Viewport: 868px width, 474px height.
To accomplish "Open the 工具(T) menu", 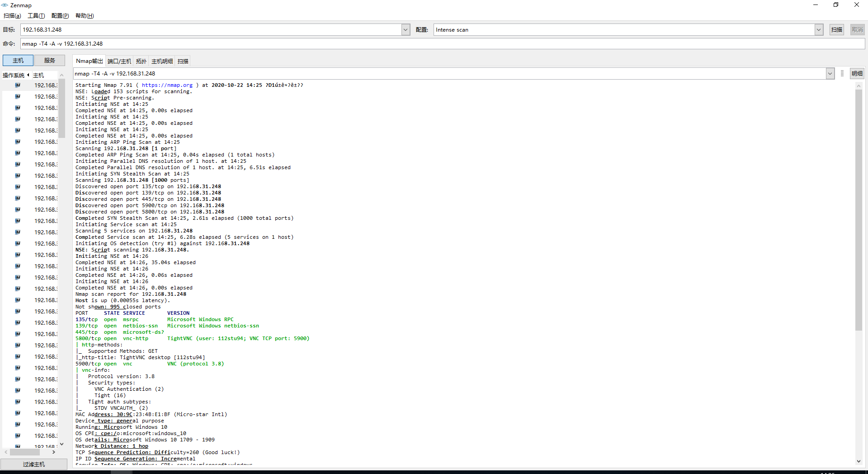I will tap(36, 16).
